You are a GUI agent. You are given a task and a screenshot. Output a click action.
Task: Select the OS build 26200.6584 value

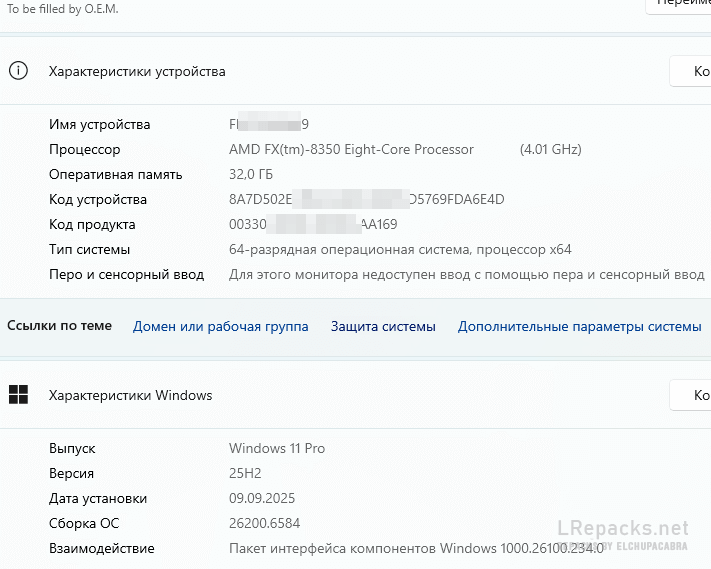tap(264, 524)
